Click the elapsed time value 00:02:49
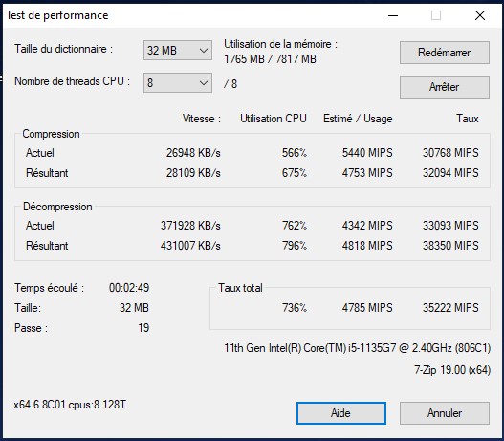Image resolution: width=504 pixels, height=441 pixels. (129, 288)
